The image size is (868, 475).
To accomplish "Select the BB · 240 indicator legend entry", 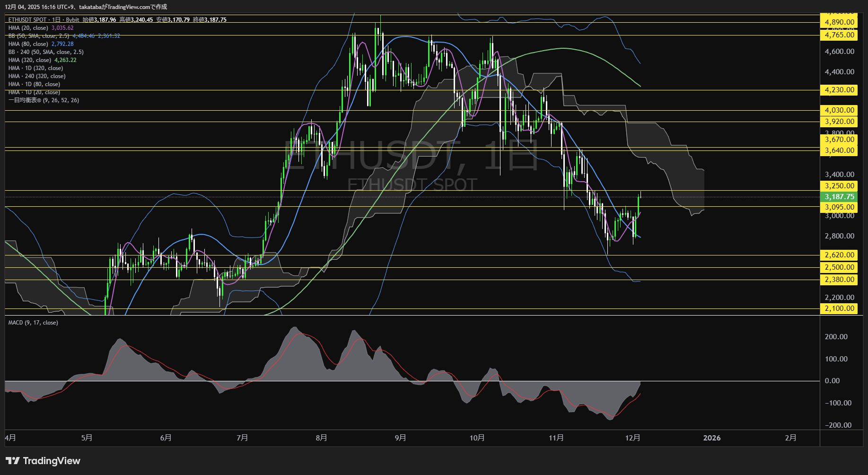I will click(45, 52).
